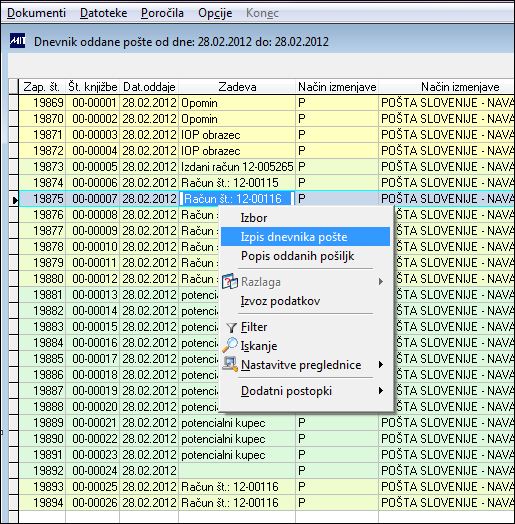The image size is (515, 524).
Task: Open the Poročila menu
Action: click(162, 13)
